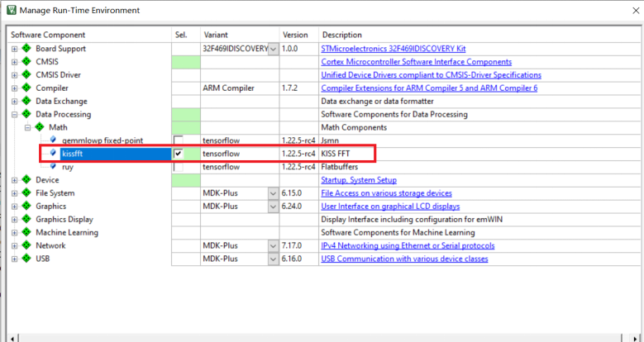The width and height of the screenshot is (644, 342).
Task: Click the horizontal scrollbar left arrow
Action: coord(12,337)
